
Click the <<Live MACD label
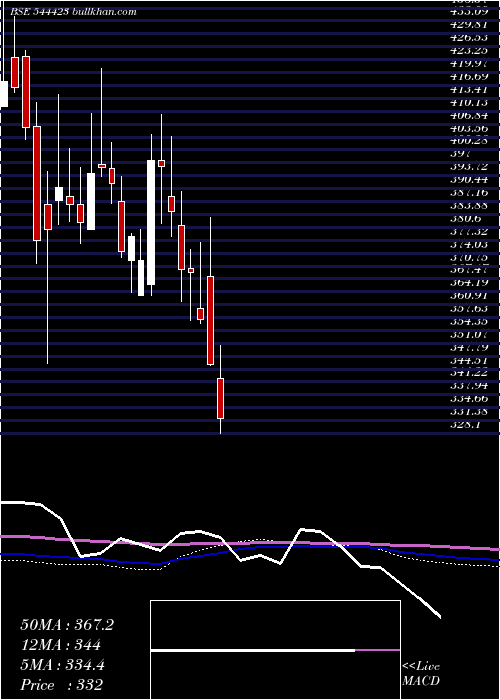coord(421,674)
